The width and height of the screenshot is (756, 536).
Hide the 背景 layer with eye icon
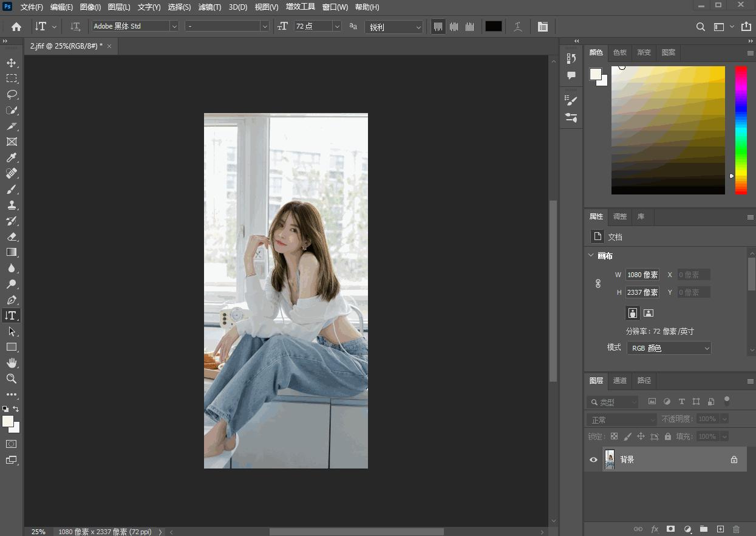(594, 460)
